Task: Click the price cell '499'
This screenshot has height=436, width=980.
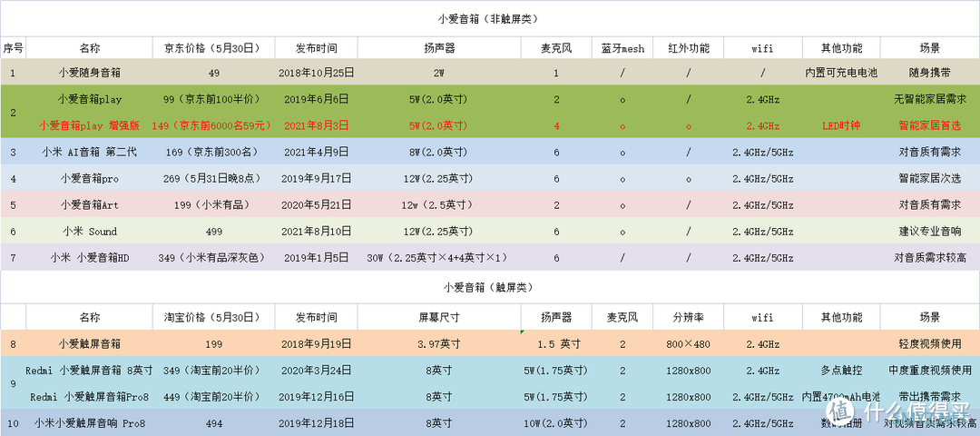Action: [x=214, y=232]
